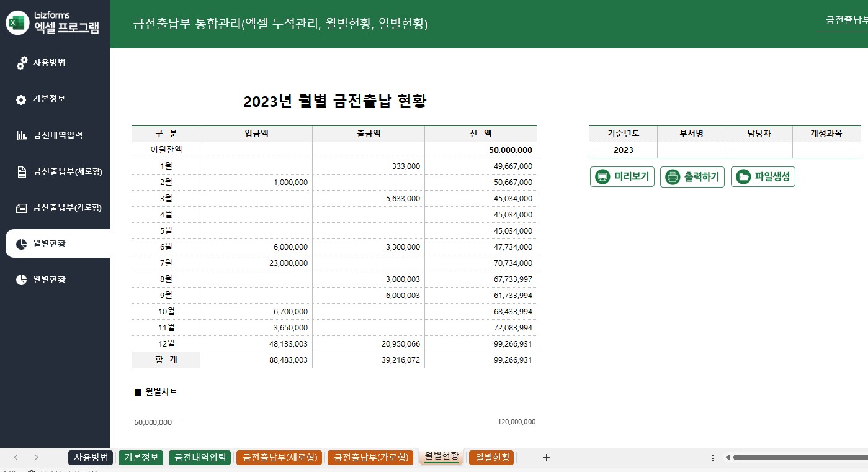Image resolution: width=868 pixels, height=472 pixels.
Task: Select the 합계 deposit total 88,483,003
Action: [x=256, y=360]
